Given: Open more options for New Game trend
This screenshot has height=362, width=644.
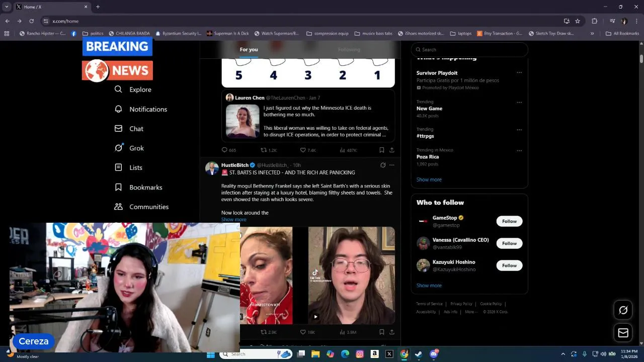Looking at the screenshot, I should coord(519,103).
